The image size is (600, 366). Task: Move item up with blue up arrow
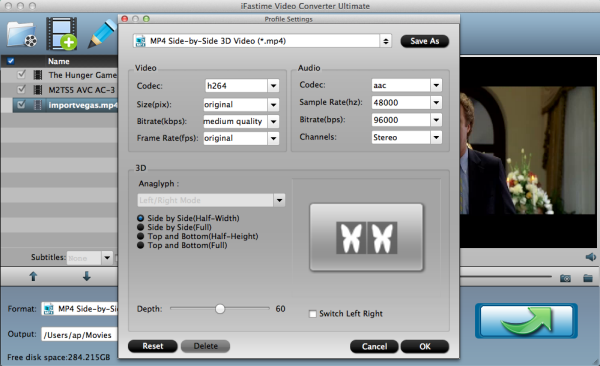pyautogui.click(x=33, y=276)
